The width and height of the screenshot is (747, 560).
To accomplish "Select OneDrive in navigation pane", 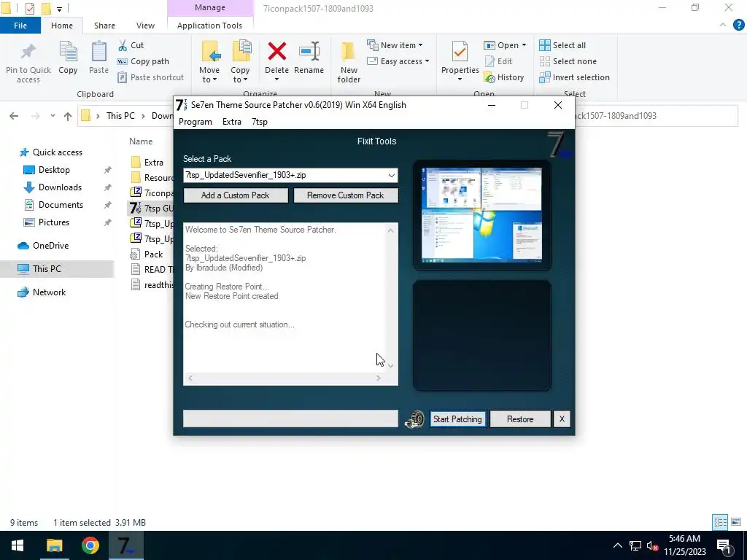I will pos(50,246).
